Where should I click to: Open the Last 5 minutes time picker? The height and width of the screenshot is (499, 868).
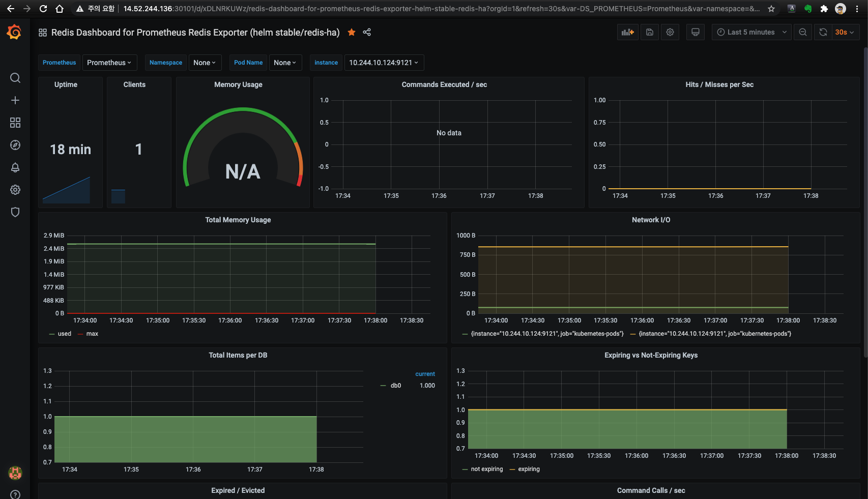[x=751, y=32]
